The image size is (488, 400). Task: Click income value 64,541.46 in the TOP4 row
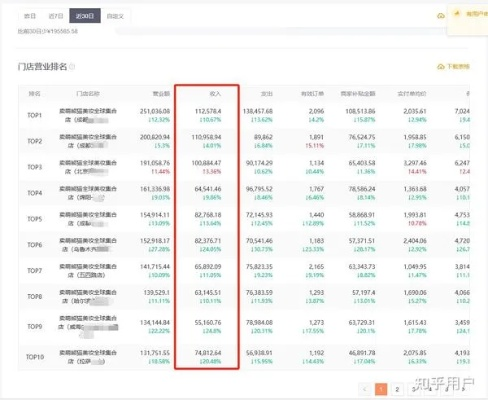208,189
